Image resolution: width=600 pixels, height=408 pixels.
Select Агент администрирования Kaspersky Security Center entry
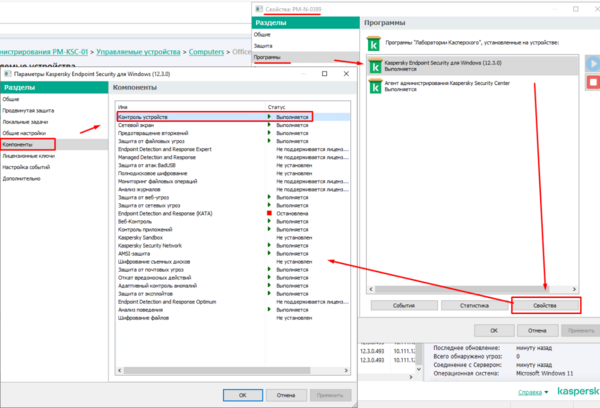pos(473,86)
